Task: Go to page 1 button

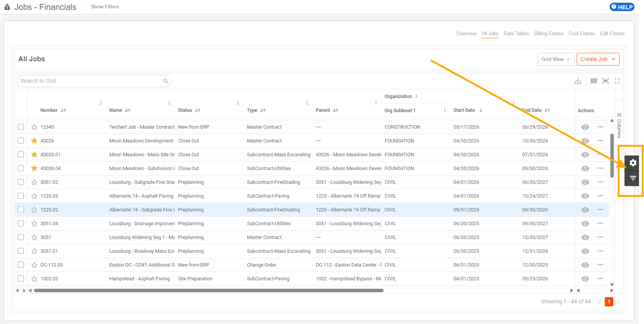Action: pos(609,302)
